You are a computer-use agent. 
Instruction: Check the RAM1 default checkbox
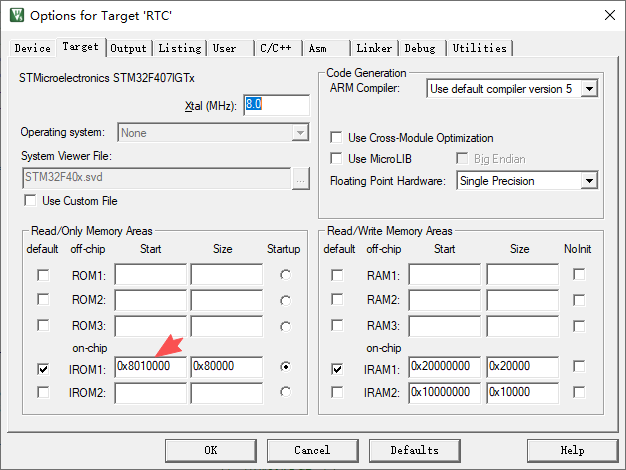point(337,275)
